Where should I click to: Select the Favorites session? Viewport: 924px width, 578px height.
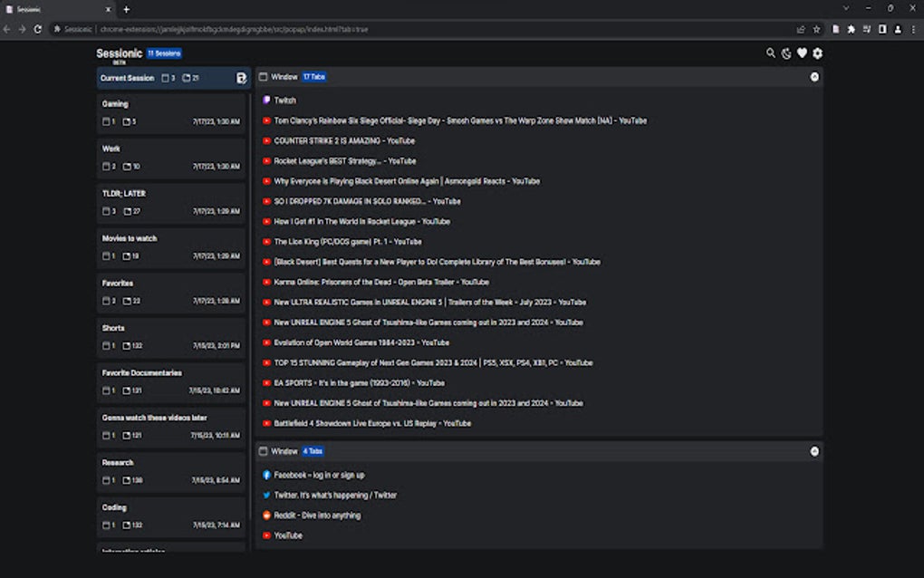(x=171, y=292)
